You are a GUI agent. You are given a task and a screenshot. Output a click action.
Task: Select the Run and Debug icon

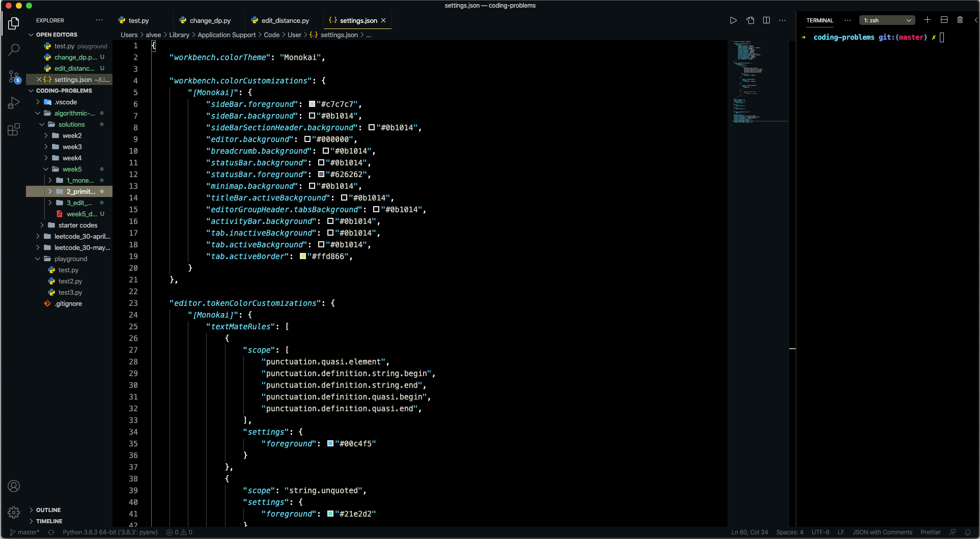tap(14, 103)
